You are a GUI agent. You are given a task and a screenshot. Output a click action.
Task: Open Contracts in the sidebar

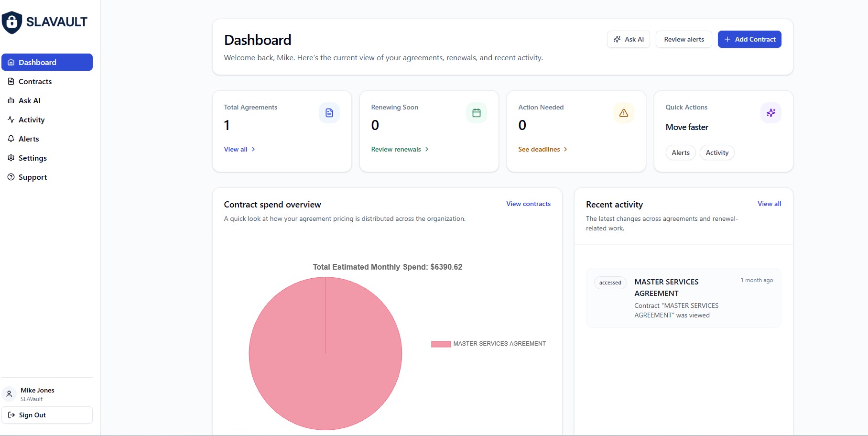pyautogui.click(x=47, y=81)
